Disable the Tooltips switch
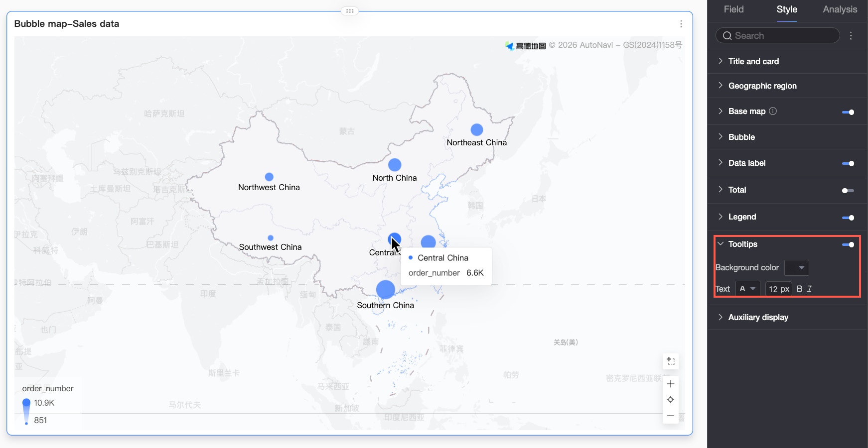 [848, 244]
